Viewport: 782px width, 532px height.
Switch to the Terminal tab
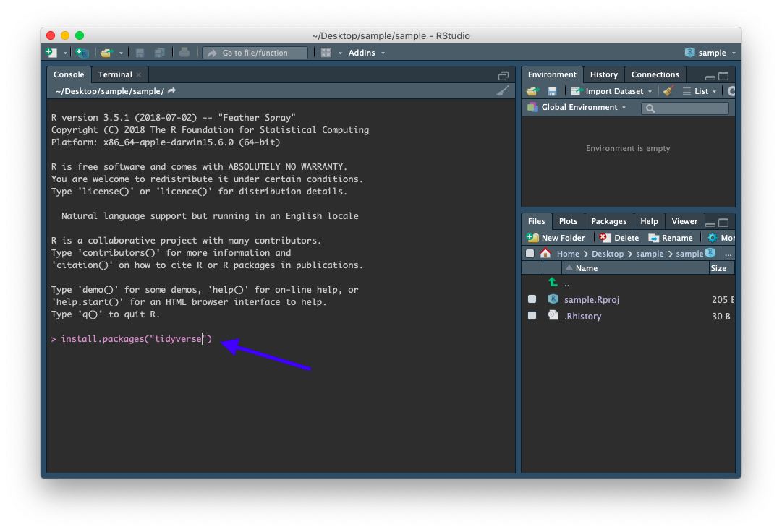(x=115, y=74)
